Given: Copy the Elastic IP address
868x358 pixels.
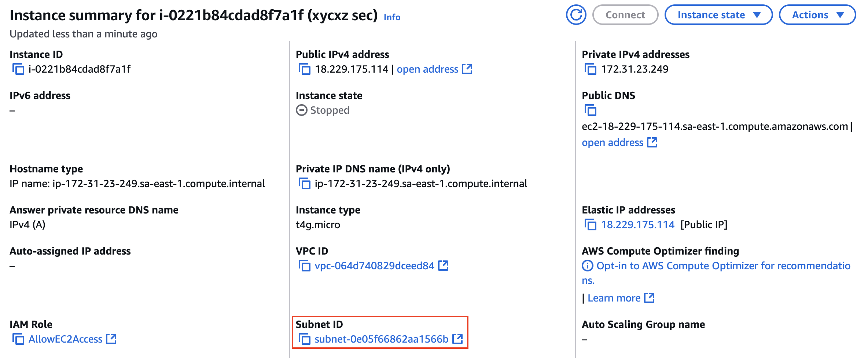Looking at the screenshot, I should tap(591, 224).
